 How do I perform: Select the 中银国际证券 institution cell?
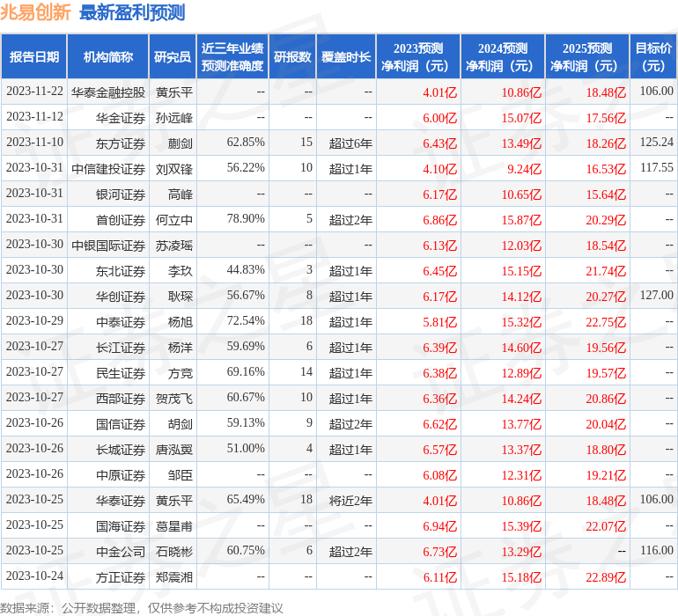[108, 246]
